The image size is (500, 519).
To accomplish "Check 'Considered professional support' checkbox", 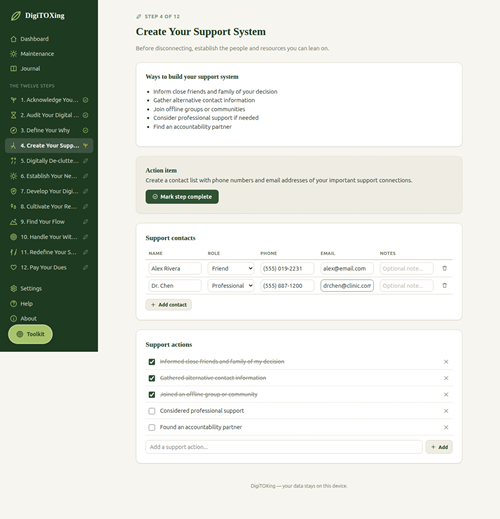I will (152, 411).
